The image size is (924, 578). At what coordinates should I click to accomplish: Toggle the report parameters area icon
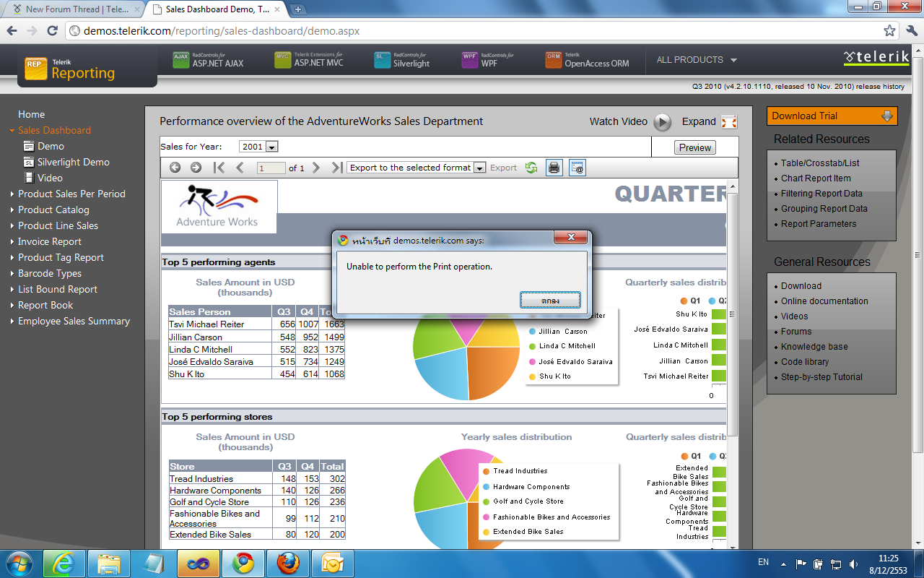point(577,168)
